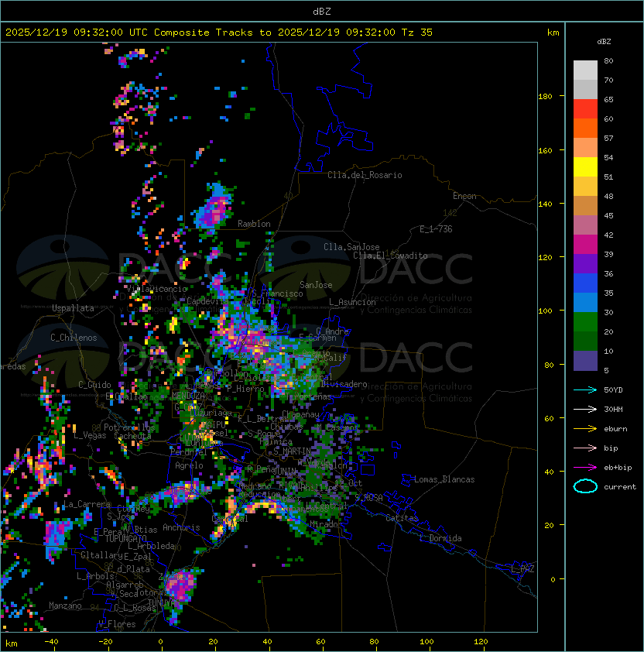Image resolution: width=644 pixels, height=652 pixels.
Task: Click the eburn yellow arrow legend icon
Action: click(585, 429)
